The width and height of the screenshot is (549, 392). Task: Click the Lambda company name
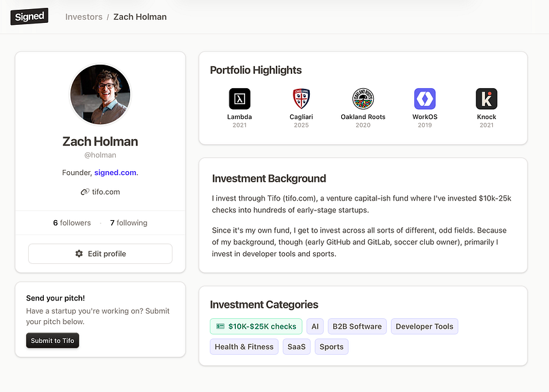239,117
